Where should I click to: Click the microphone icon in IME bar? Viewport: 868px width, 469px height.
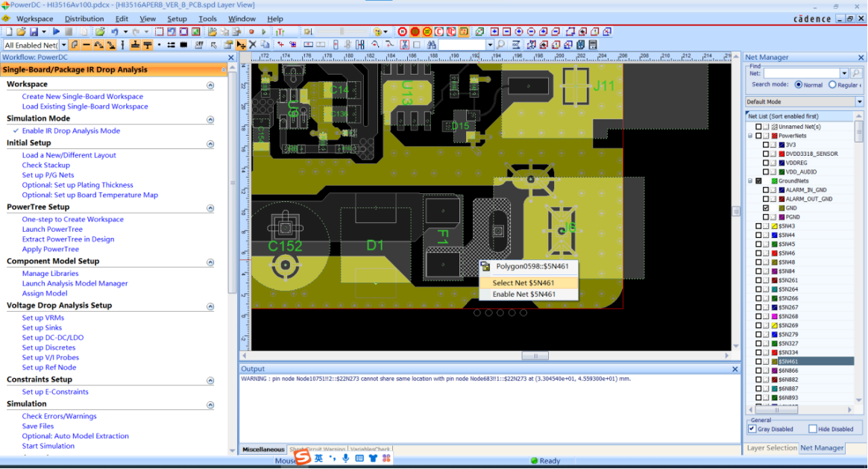pyautogui.click(x=345, y=458)
